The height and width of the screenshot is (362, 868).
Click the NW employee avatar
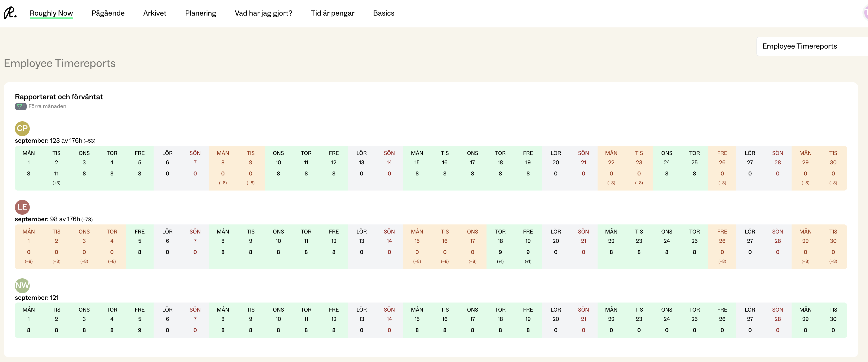(22, 286)
